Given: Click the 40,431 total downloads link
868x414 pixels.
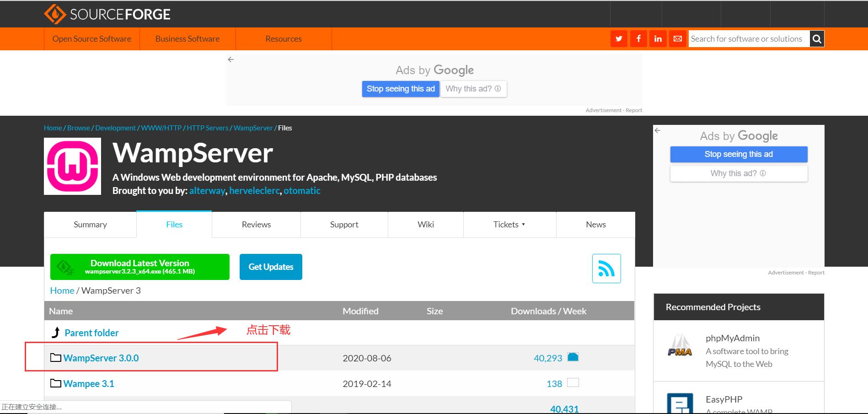Looking at the screenshot, I should tap(564, 409).
